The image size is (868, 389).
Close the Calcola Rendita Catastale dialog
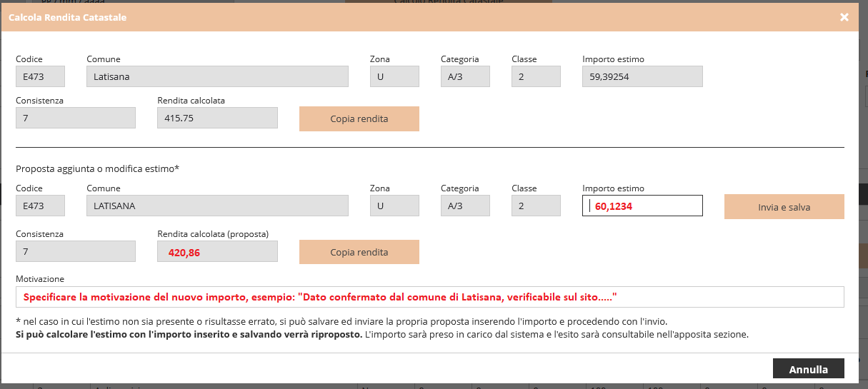[x=844, y=17]
